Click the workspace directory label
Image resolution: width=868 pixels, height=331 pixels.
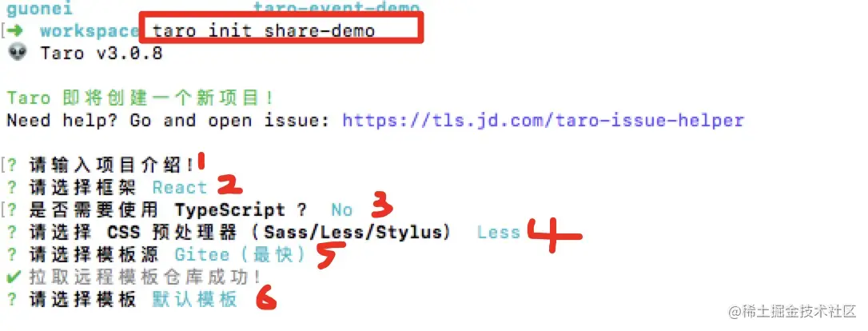tap(90, 31)
